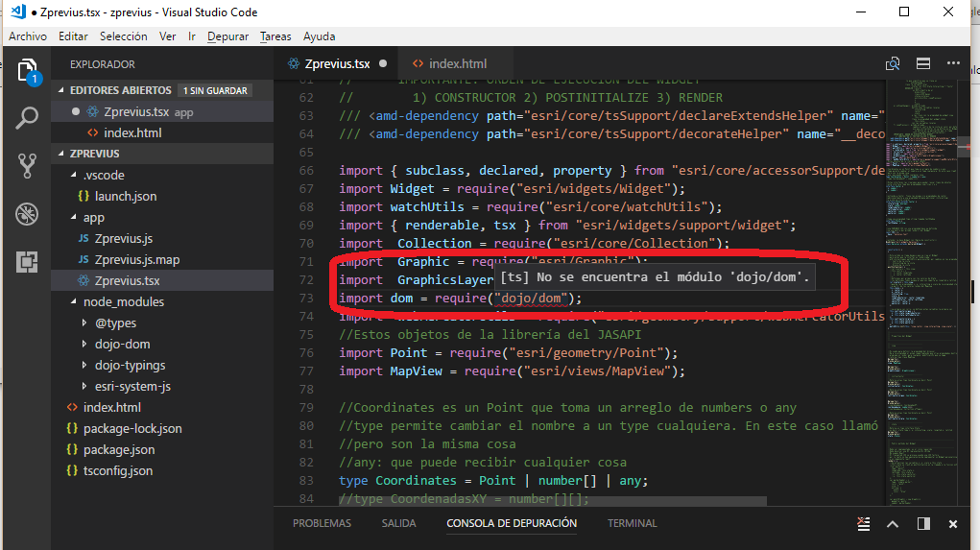Open the Source Control view
Viewport: 980px width, 550px height.
[27, 166]
